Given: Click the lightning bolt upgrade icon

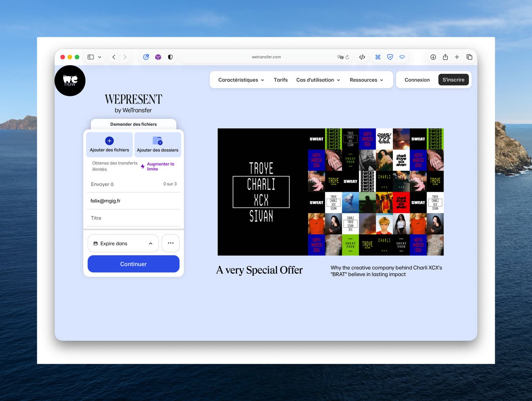Looking at the screenshot, I should pos(142,166).
